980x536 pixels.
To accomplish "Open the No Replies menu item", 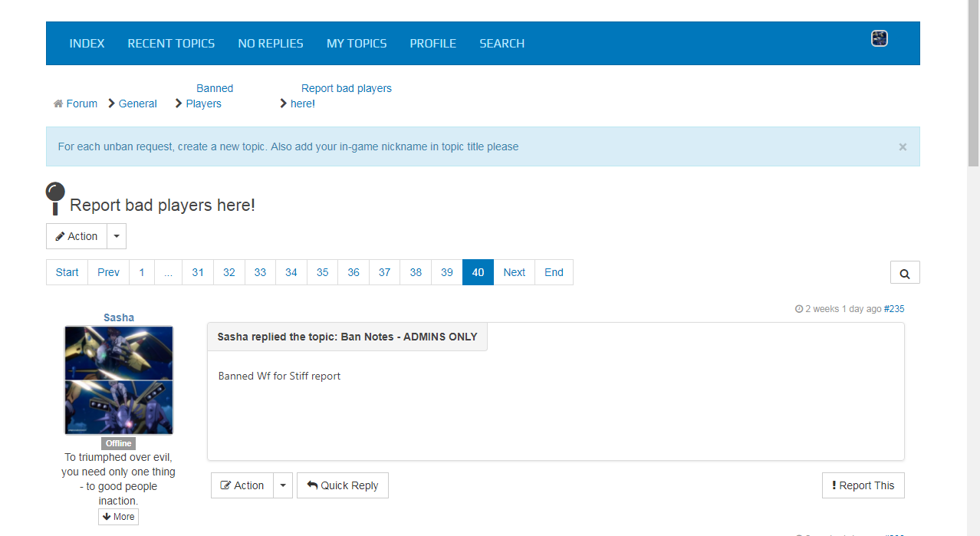I will tap(270, 44).
